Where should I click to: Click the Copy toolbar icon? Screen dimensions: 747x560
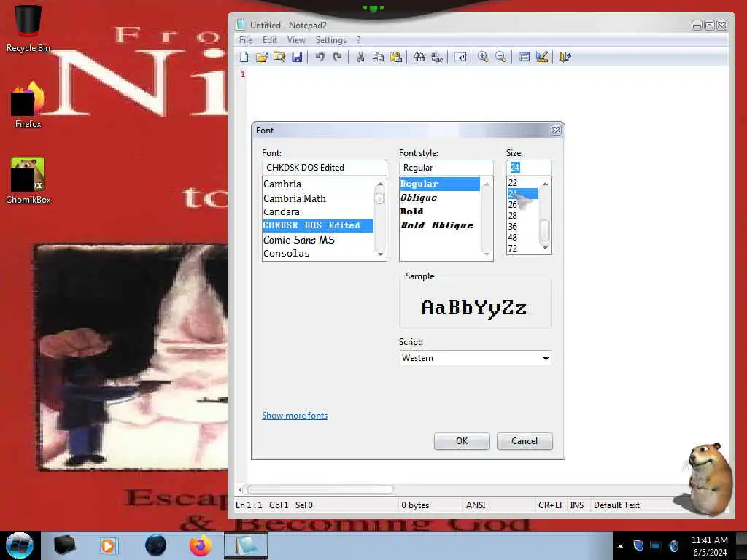pyautogui.click(x=379, y=57)
